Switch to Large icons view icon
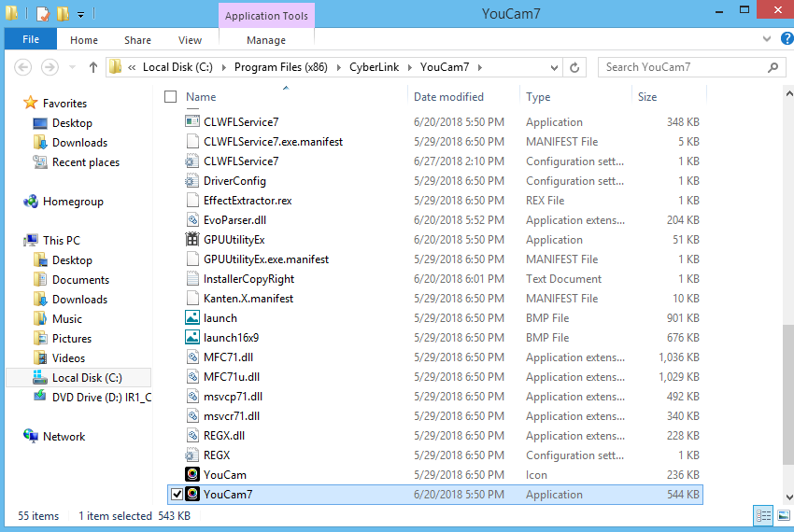The image size is (794, 532). (x=784, y=515)
